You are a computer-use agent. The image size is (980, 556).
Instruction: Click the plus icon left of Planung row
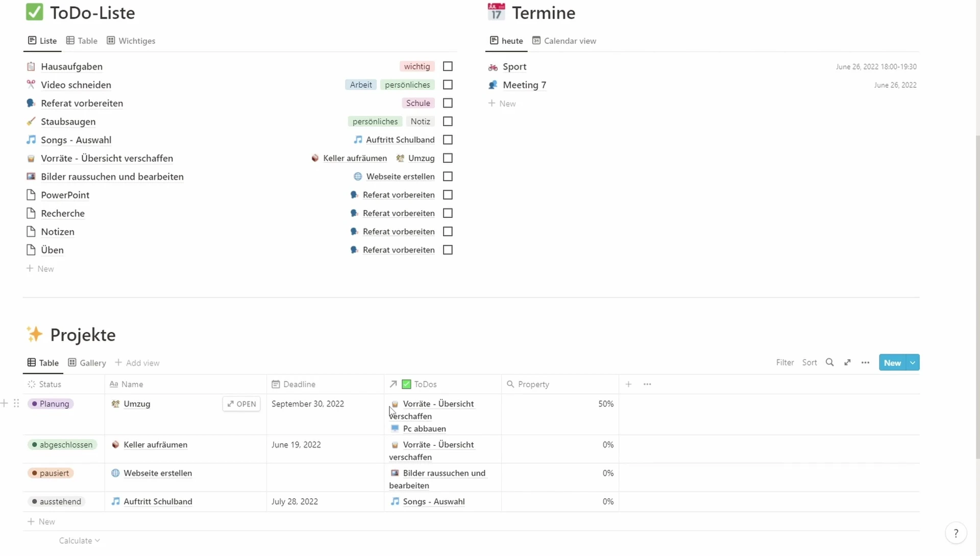coord(5,403)
